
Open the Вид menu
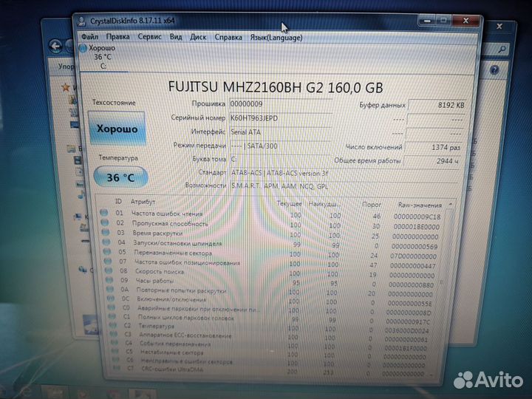tap(176, 37)
